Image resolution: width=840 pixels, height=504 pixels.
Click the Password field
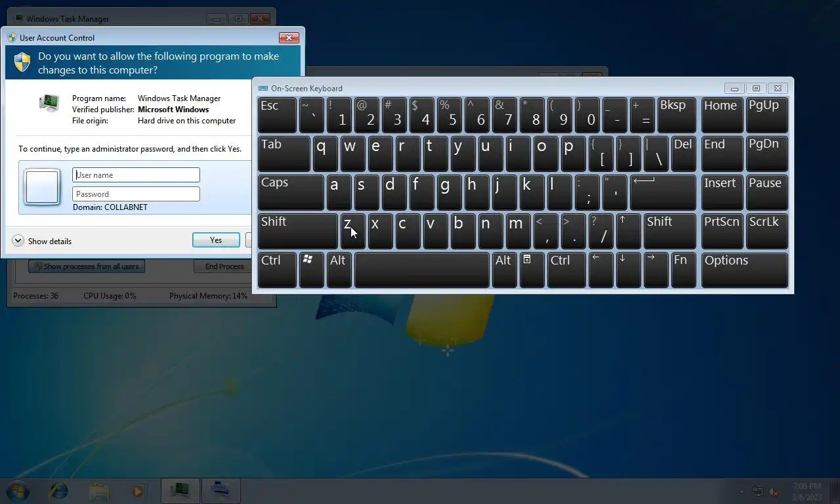coord(136,194)
